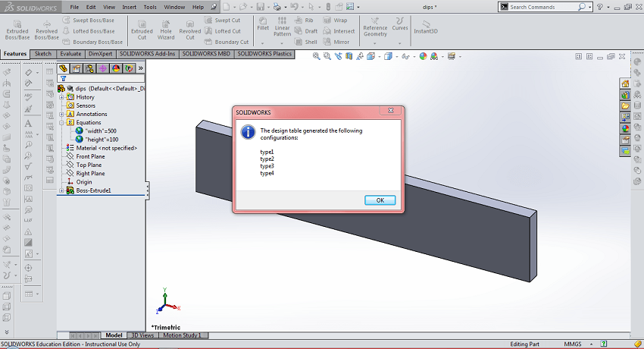Toggle Instant3D mode

[426, 27]
